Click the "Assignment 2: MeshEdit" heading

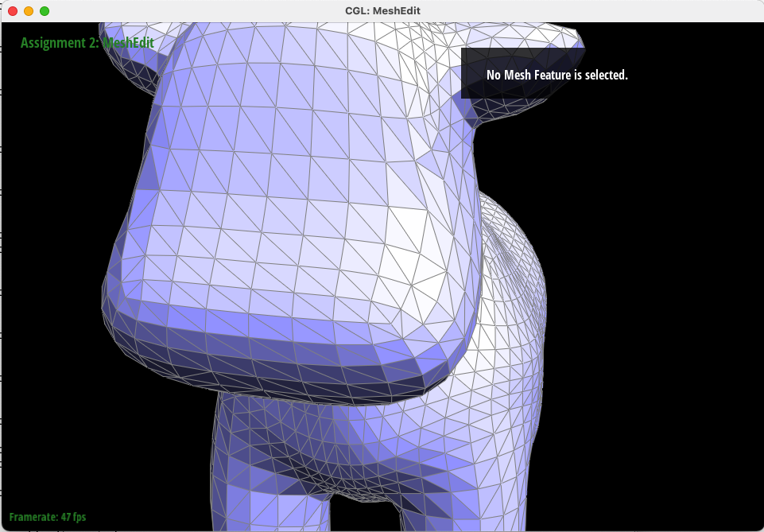pos(87,43)
